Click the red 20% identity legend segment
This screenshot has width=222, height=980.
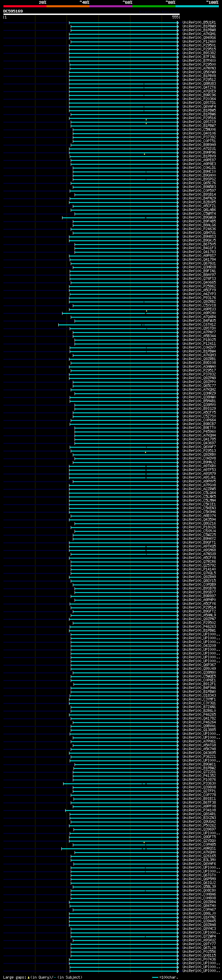[25, 6]
